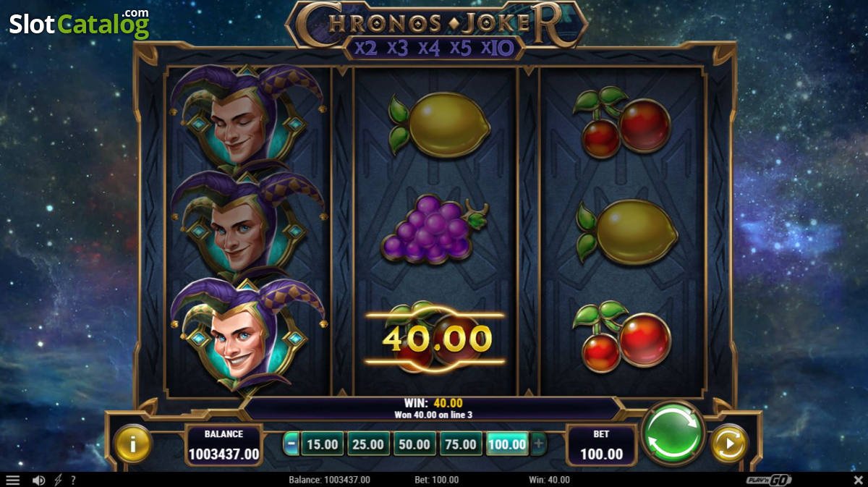Toggle fast play lightning icon

tap(57, 480)
